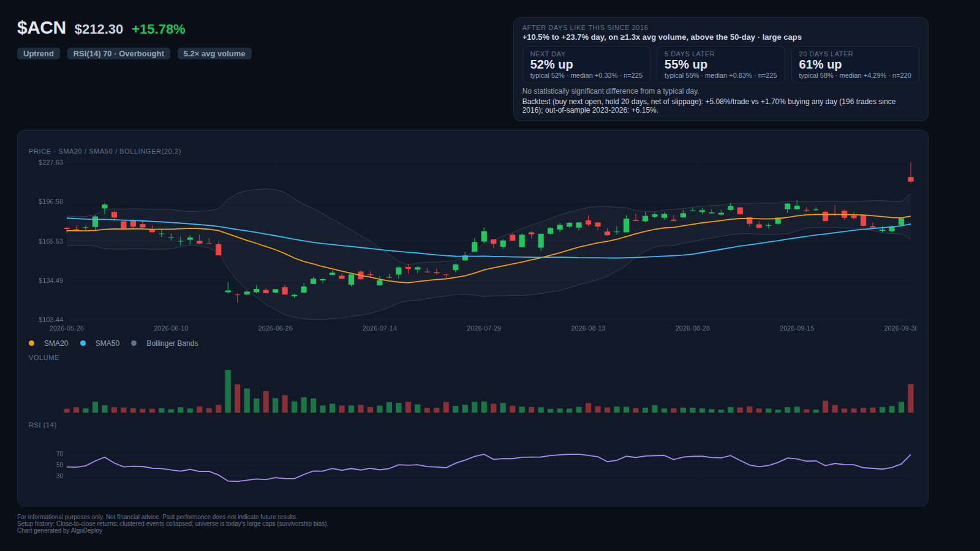Click the RSI (14) section label
The width and height of the screenshot is (980, 551).
pyautogui.click(x=42, y=425)
